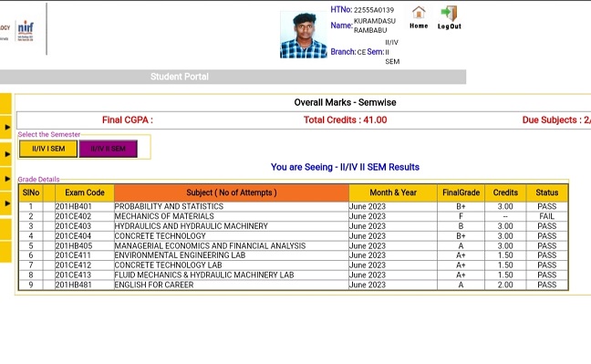591x364 pixels.
Task: Click the student profile photo
Action: [x=304, y=35]
